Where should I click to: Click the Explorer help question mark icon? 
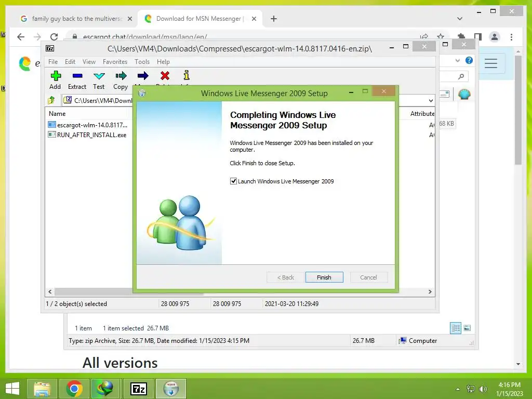469,60
